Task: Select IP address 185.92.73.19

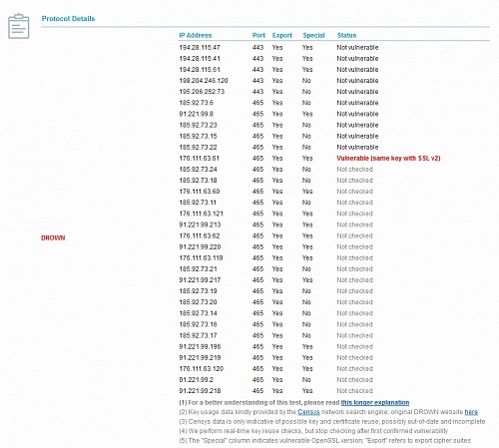Action: (x=198, y=291)
